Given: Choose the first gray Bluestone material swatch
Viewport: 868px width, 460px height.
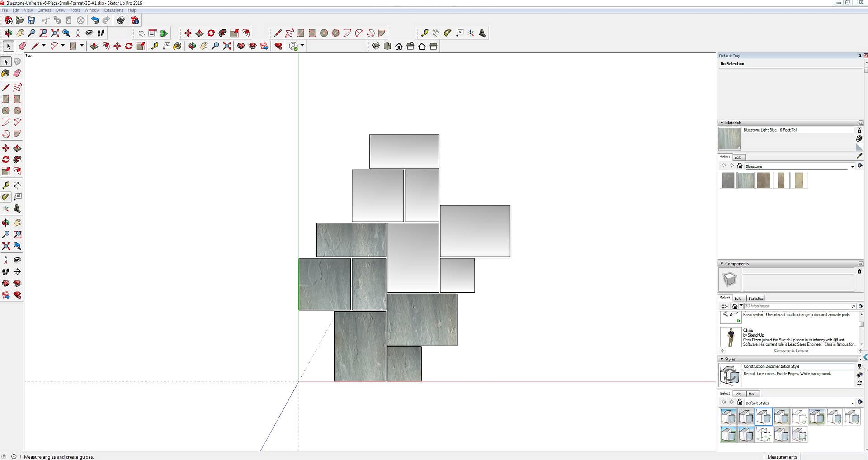Looking at the screenshot, I should (728, 180).
